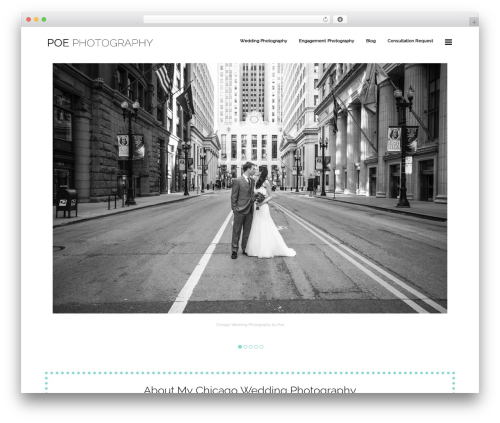Click the wedding couple hero photo
This screenshot has width=500, height=423.
tap(250, 188)
